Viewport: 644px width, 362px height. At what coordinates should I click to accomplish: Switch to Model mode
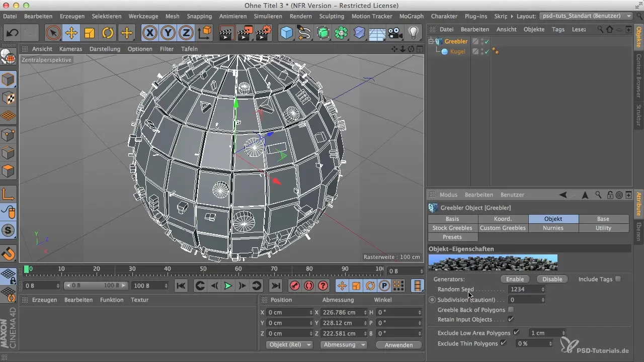8,80
